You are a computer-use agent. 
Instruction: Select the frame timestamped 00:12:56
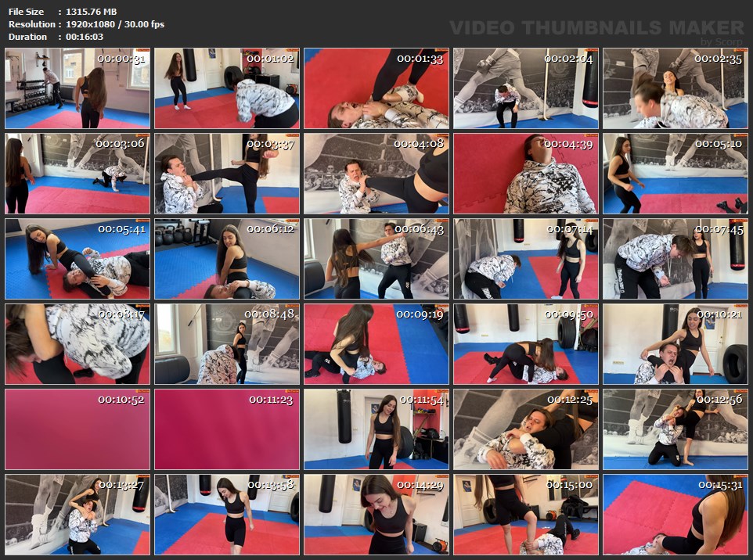point(675,429)
